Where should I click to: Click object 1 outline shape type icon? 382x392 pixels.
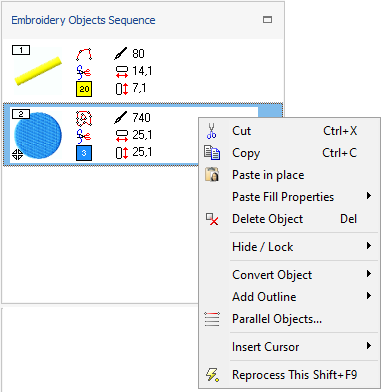(x=84, y=54)
